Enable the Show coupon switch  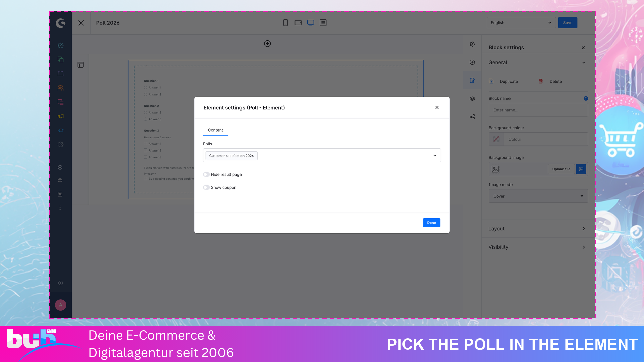(206, 188)
